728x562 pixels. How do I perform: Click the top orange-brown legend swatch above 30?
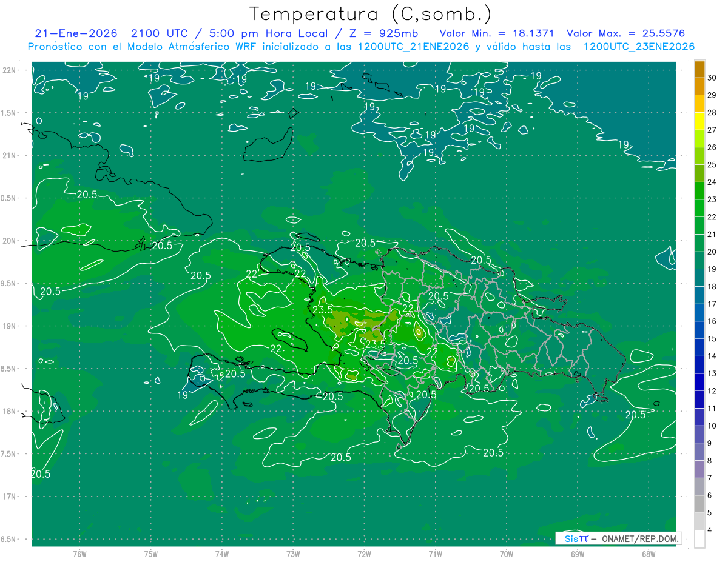coord(700,69)
